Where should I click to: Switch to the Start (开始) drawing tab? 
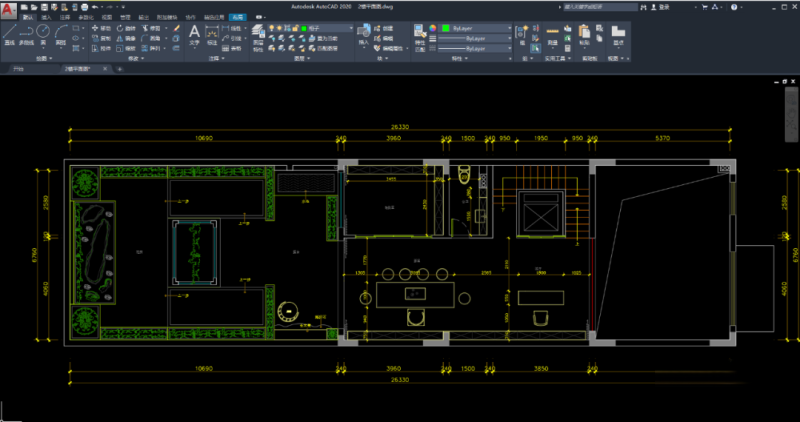[x=18, y=71]
